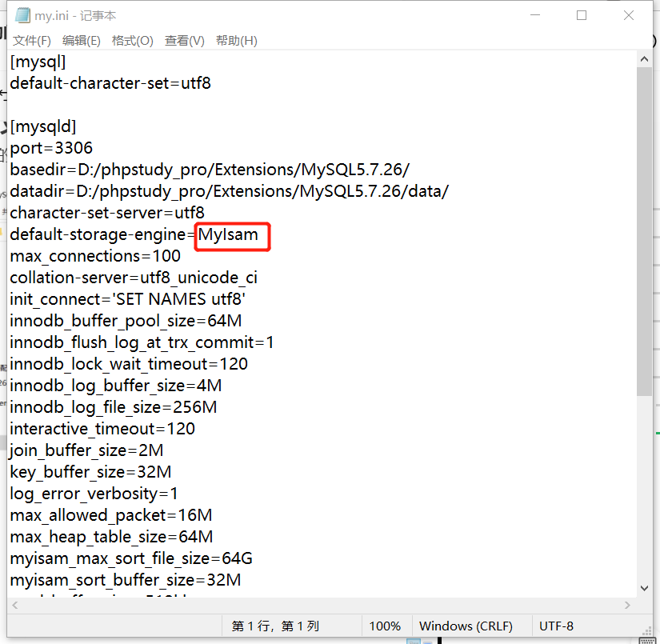Close the my.ini Notepad window
Image resolution: width=660 pixels, height=644 pixels.
(629, 15)
